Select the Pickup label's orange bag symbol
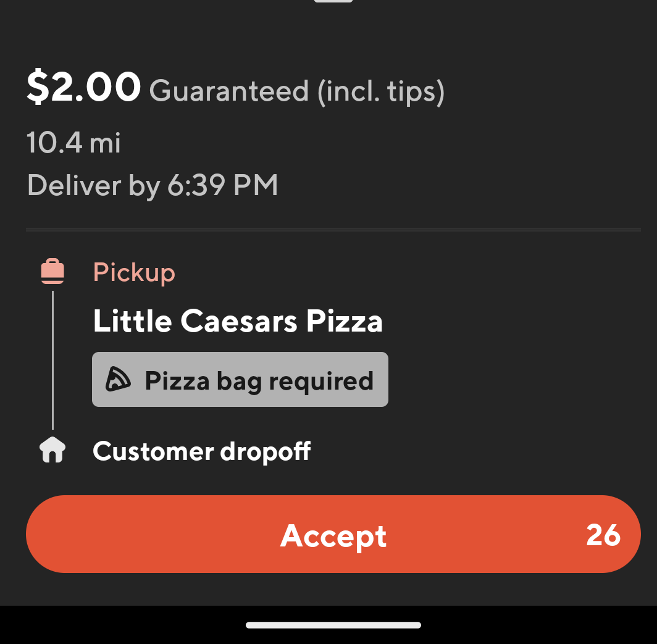657x644 pixels. click(x=52, y=270)
